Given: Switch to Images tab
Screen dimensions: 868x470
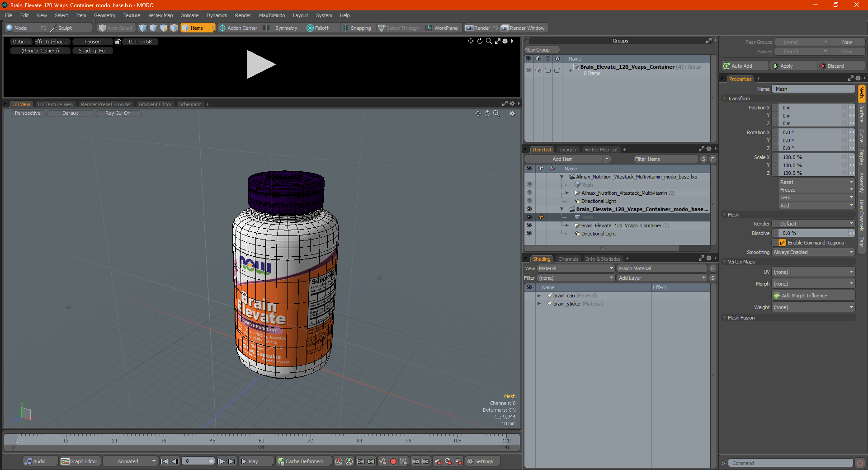Looking at the screenshot, I should coord(568,150).
